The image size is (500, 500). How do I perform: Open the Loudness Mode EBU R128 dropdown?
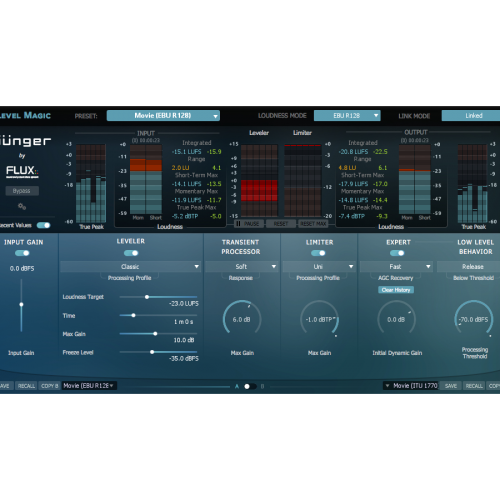point(347,116)
